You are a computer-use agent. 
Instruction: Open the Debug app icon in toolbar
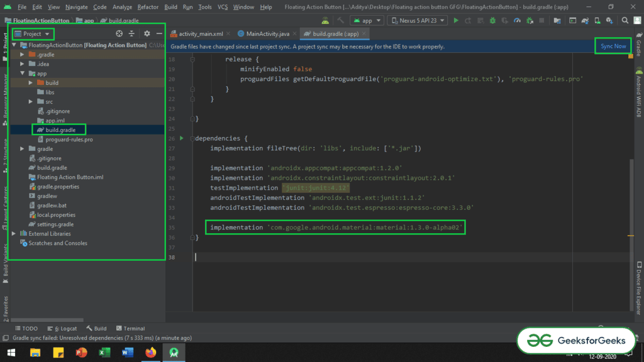[492, 20]
